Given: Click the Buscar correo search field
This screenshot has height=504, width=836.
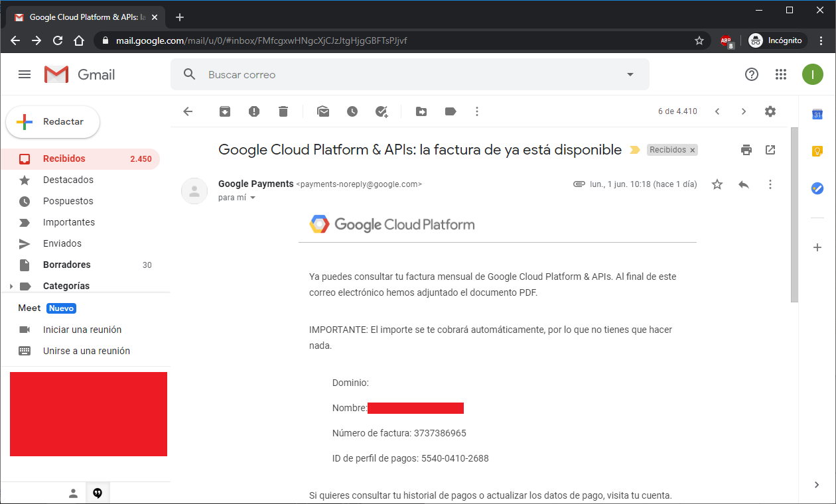Looking at the screenshot, I should (x=398, y=74).
